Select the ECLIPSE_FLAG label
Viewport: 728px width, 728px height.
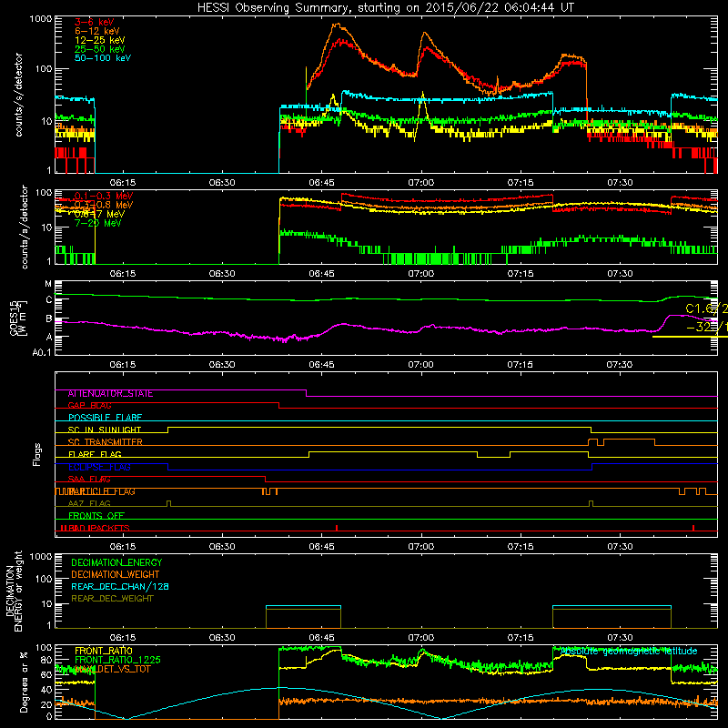(x=99, y=467)
